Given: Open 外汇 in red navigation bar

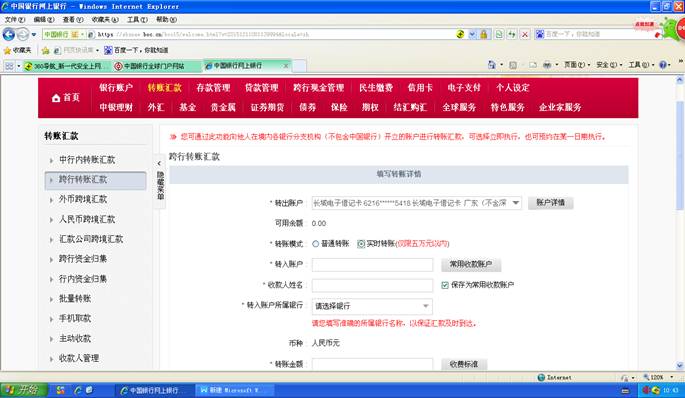Looking at the screenshot, I should (x=156, y=107).
